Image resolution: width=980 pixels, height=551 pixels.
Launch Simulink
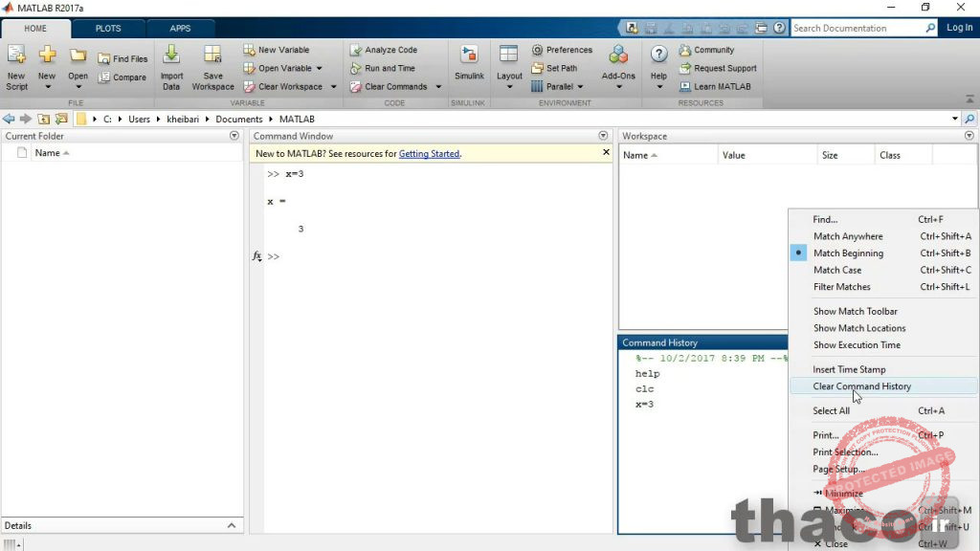click(469, 63)
